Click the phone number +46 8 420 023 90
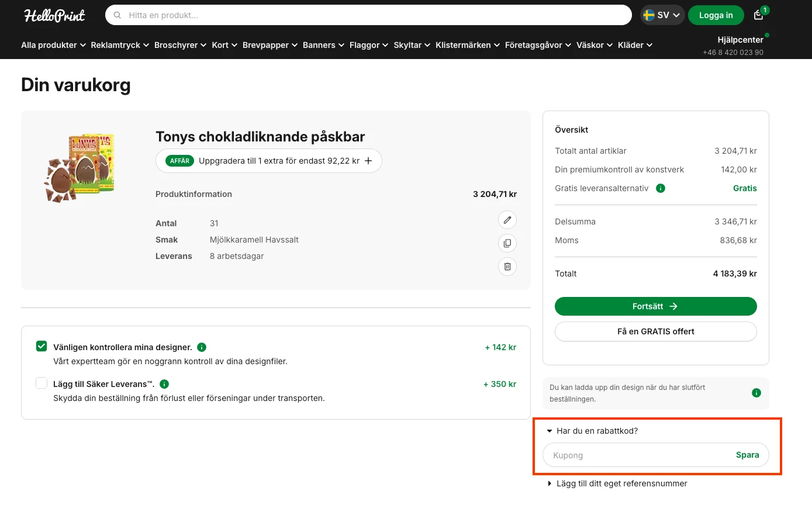Viewport: 812px width, 522px height. pyautogui.click(x=733, y=52)
